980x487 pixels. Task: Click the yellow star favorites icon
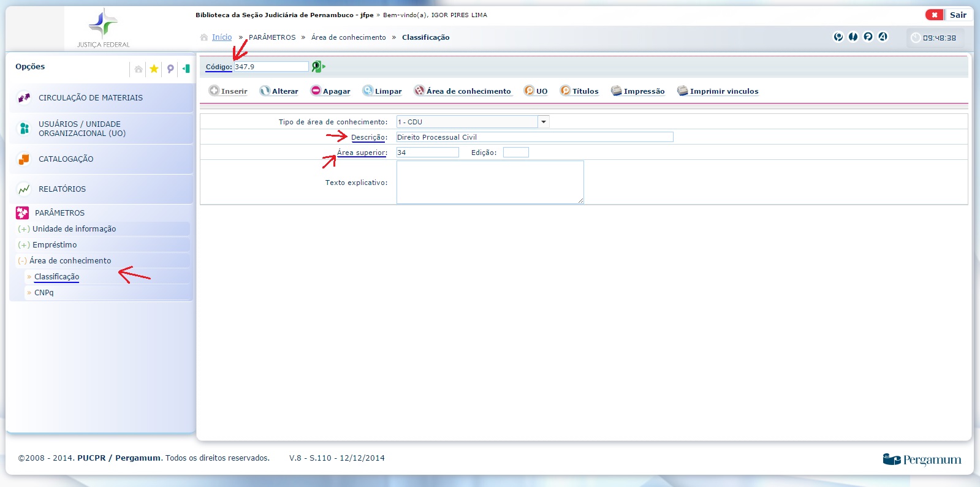point(154,69)
